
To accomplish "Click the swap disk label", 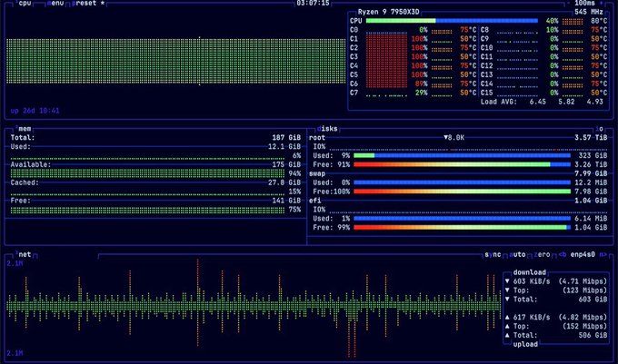I will [x=317, y=174].
